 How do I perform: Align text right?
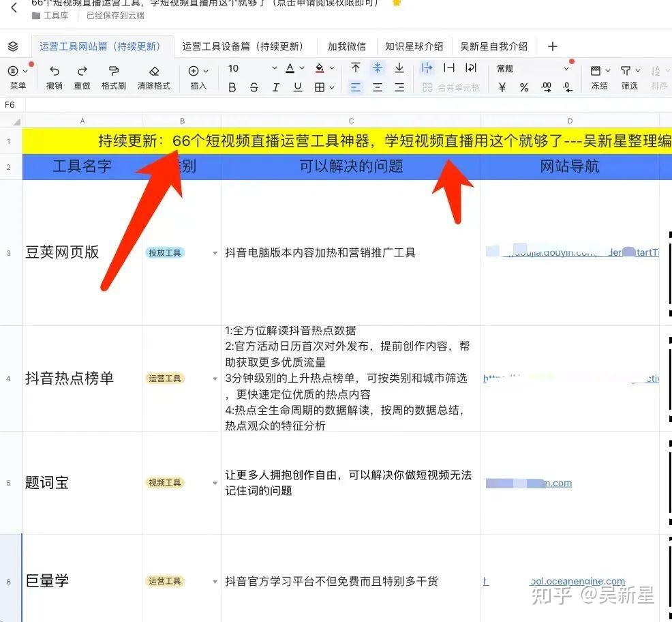tap(399, 87)
